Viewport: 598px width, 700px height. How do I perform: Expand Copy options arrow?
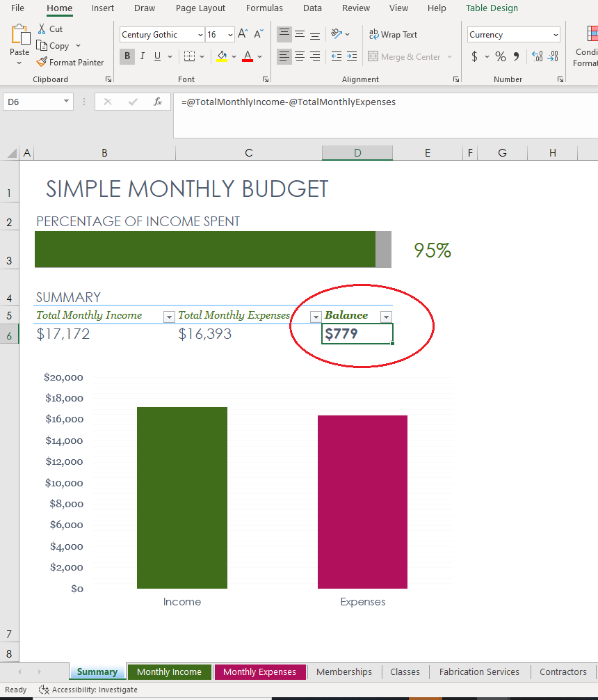[79, 45]
